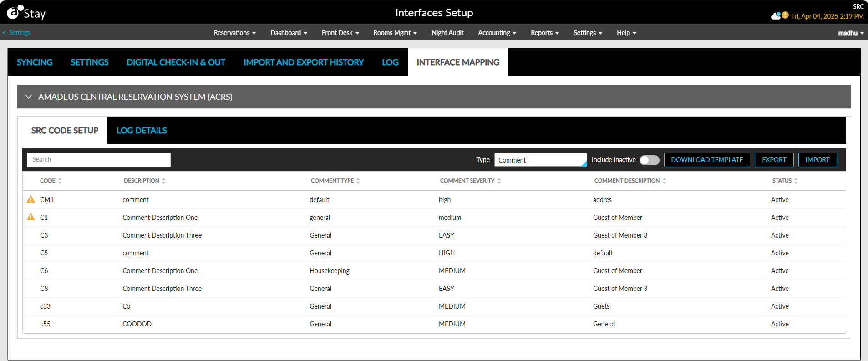The width and height of the screenshot is (868, 361).
Task: Open the Reservations menu
Action: pyautogui.click(x=235, y=33)
